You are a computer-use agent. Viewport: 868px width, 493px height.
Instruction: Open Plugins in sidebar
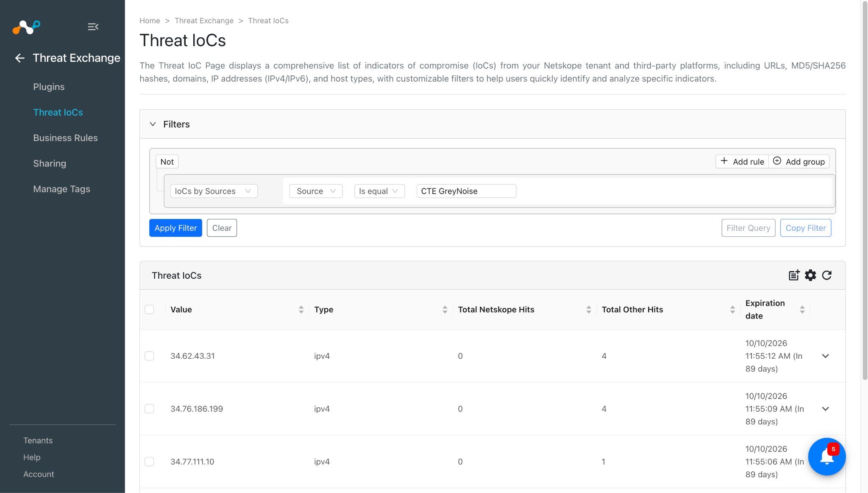click(49, 87)
